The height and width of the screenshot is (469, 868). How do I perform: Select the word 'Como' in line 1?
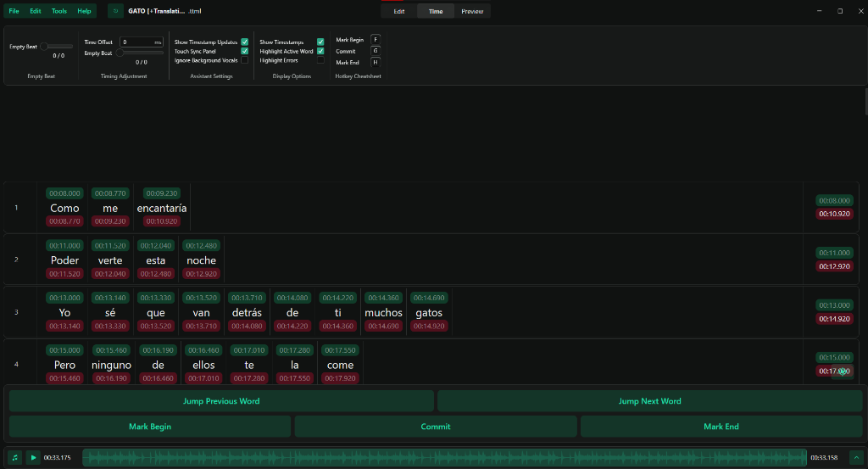point(64,208)
